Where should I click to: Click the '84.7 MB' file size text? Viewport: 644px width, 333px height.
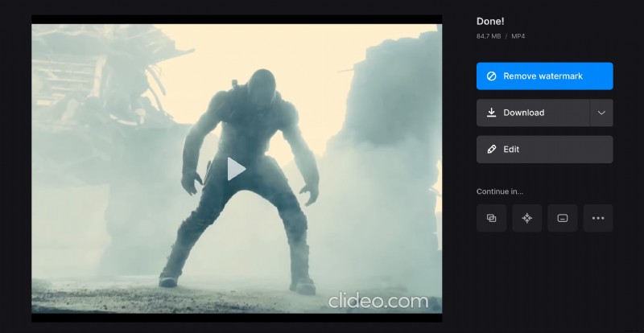click(x=489, y=36)
